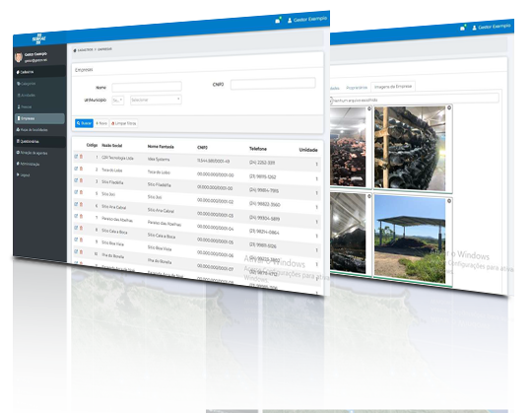Open notifications bell in the images window
The image size is (532, 413).
pyautogui.click(x=463, y=28)
